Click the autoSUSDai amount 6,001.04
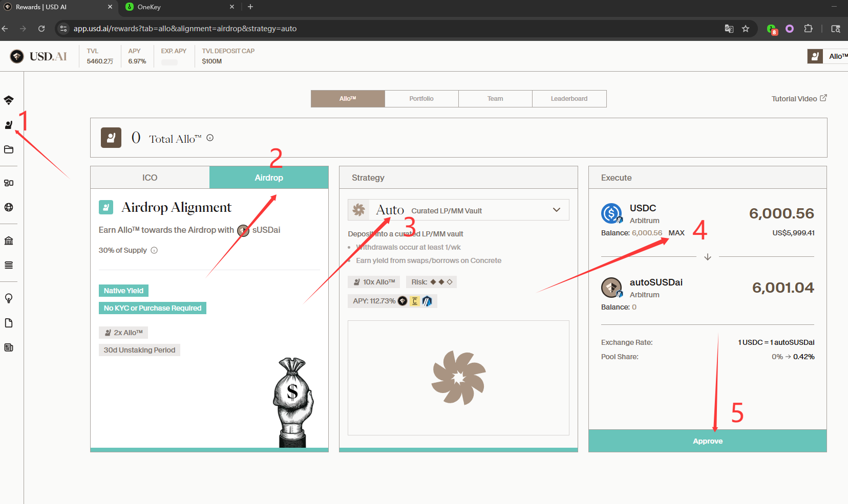 click(783, 288)
